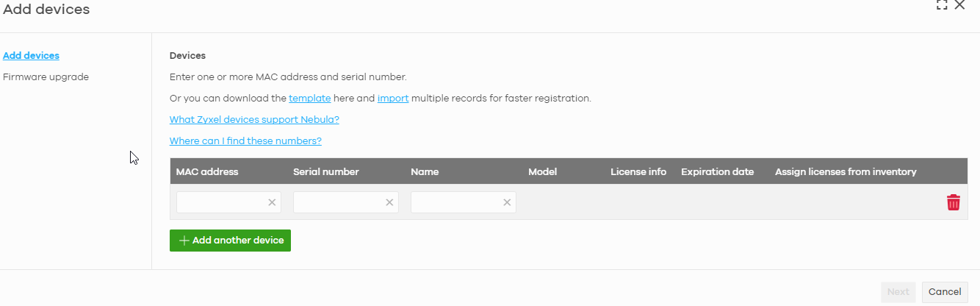Click the Next button
980x306 pixels.
coord(898,292)
